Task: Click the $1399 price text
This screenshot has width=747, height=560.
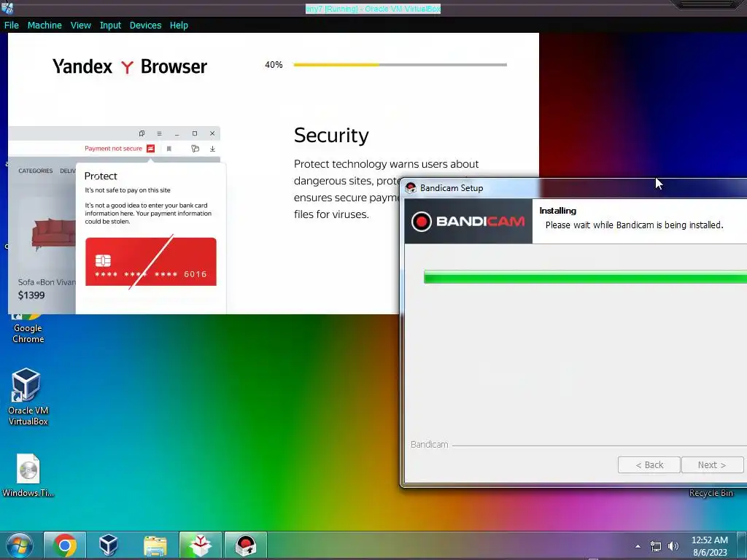Action: 31,295
